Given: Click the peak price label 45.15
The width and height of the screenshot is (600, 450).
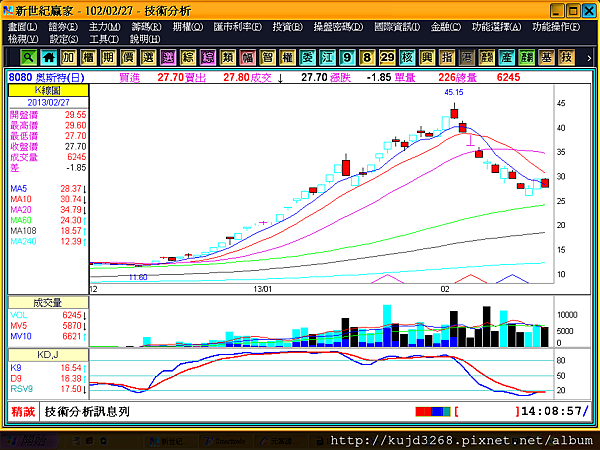Looking at the screenshot, I should [454, 92].
